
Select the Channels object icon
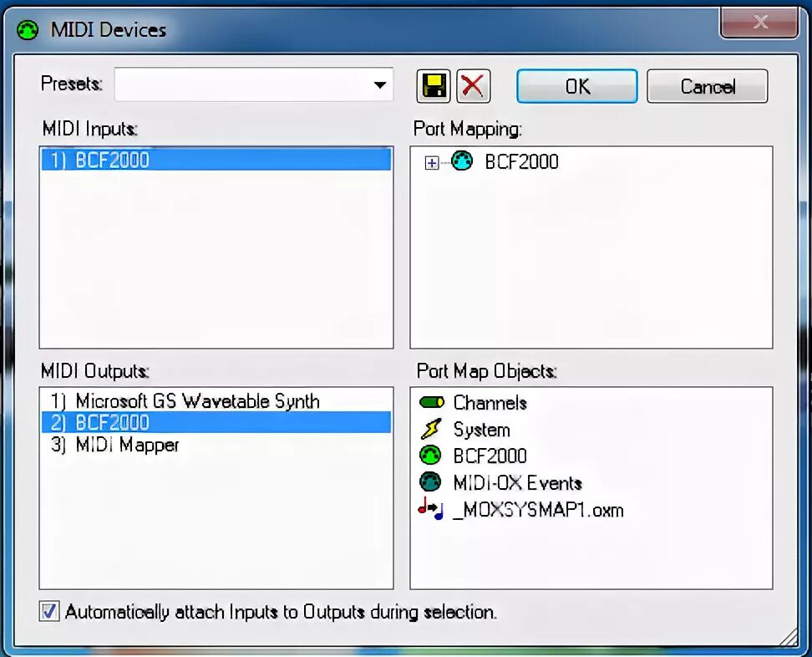[431, 402]
